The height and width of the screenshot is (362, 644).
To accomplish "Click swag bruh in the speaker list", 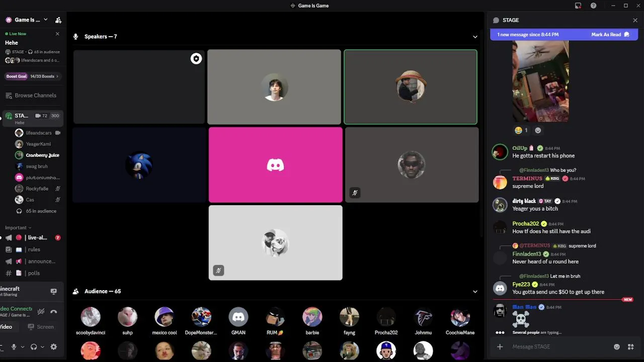I will pyautogui.click(x=38, y=166).
